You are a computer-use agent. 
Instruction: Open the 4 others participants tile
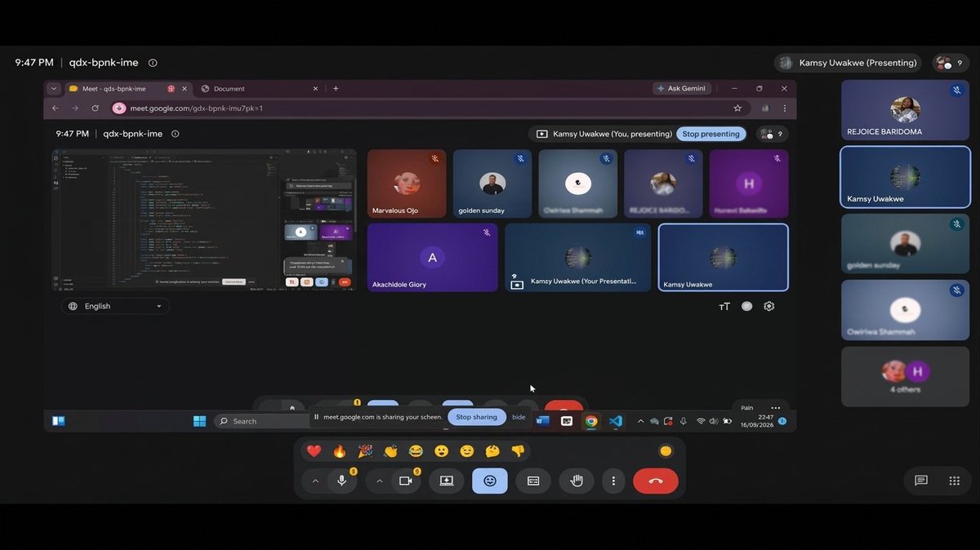[x=906, y=377]
